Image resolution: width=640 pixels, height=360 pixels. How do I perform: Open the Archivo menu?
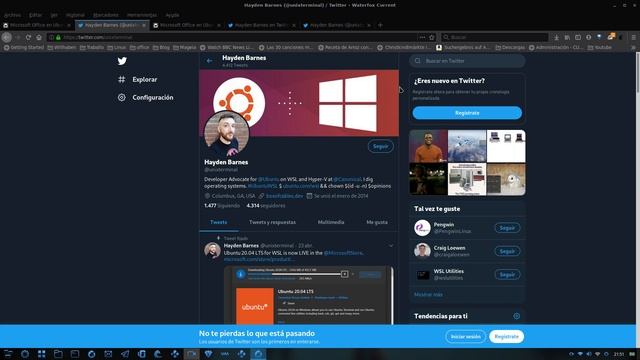[x=12, y=15]
